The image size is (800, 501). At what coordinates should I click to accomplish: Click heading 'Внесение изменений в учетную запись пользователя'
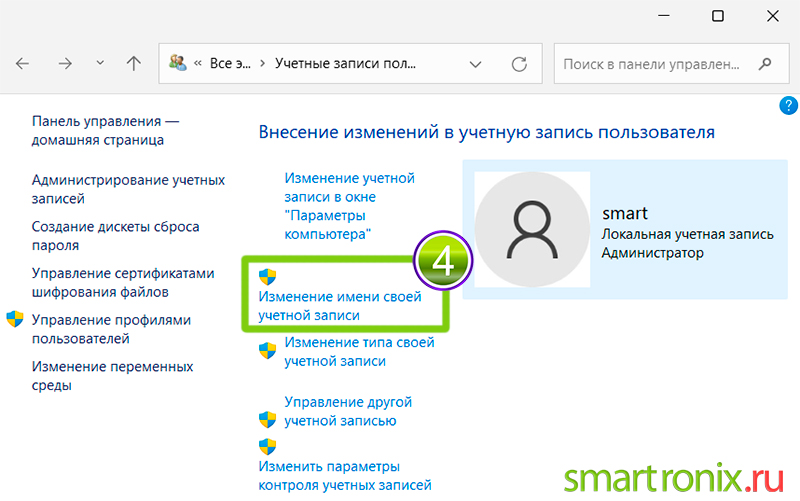(486, 132)
